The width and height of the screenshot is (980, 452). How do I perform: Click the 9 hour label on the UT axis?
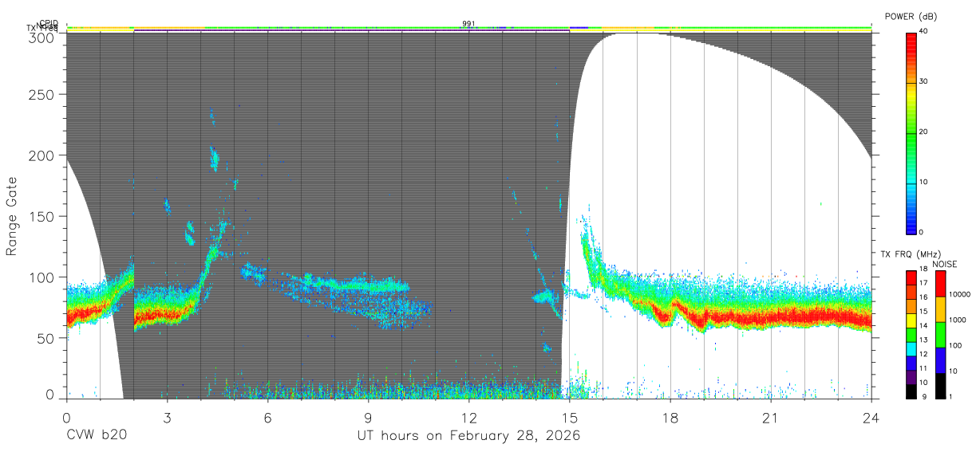click(368, 418)
